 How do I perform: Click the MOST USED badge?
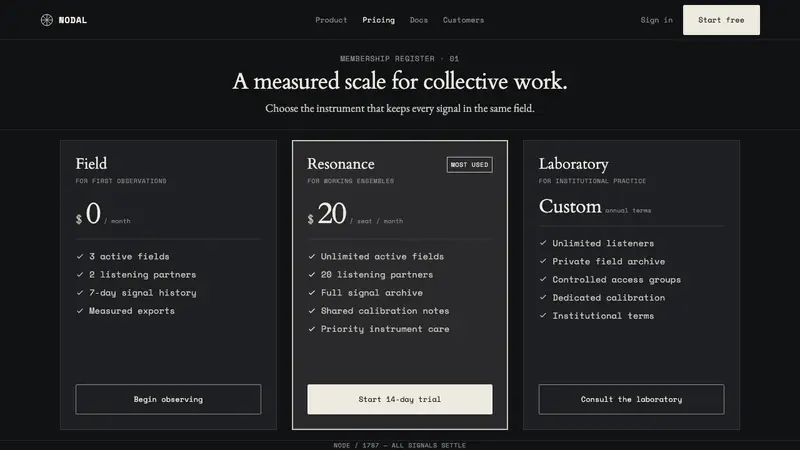click(469, 165)
